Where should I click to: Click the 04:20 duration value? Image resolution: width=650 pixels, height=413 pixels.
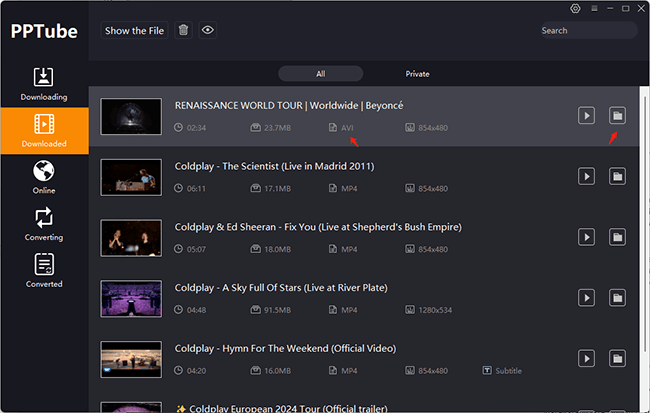[x=196, y=371]
